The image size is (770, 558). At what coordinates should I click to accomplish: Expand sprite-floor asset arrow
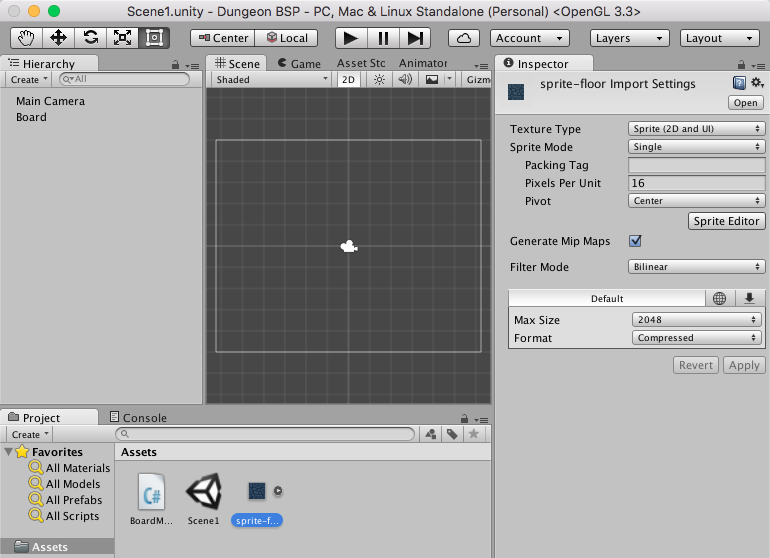click(278, 491)
